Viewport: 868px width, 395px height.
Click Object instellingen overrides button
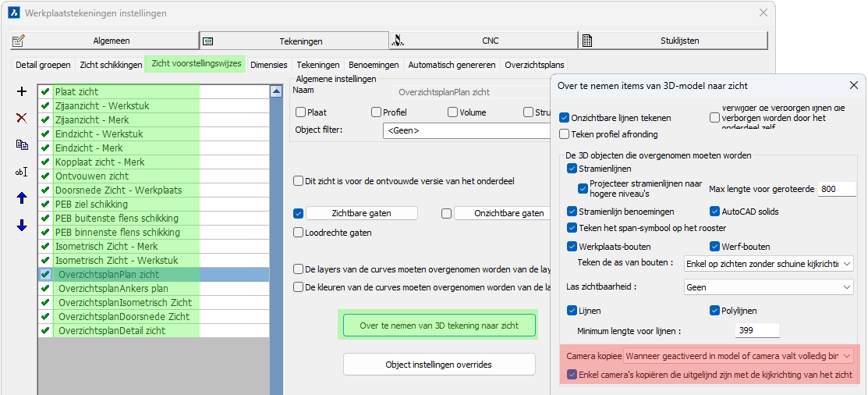439,365
